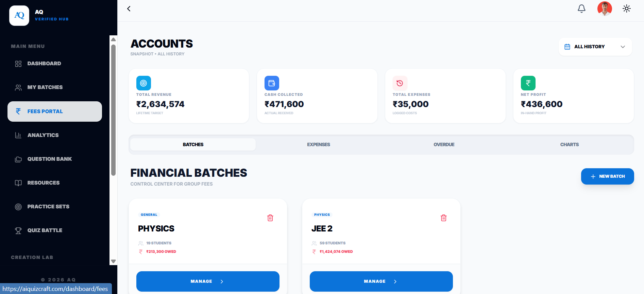Viewport: 644px width, 294px height.
Task: Click the Analytics bar chart icon
Action: point(18,135)
